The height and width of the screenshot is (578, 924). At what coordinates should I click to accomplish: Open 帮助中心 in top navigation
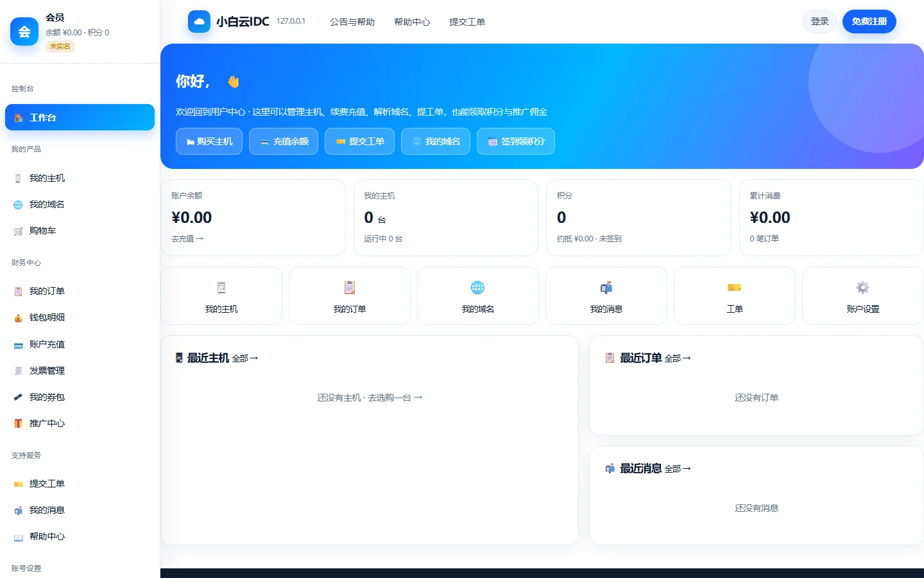click(412, 22)
